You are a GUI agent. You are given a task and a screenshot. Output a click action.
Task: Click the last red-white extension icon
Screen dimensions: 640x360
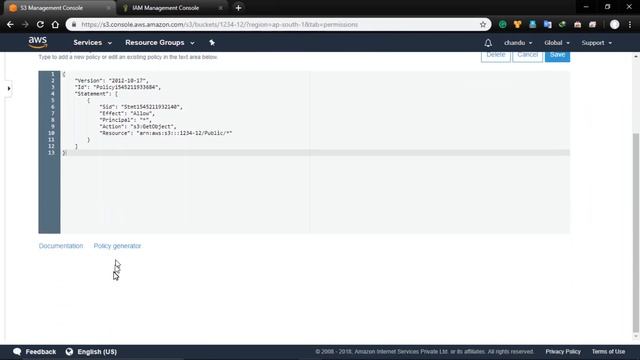point(593,24)
